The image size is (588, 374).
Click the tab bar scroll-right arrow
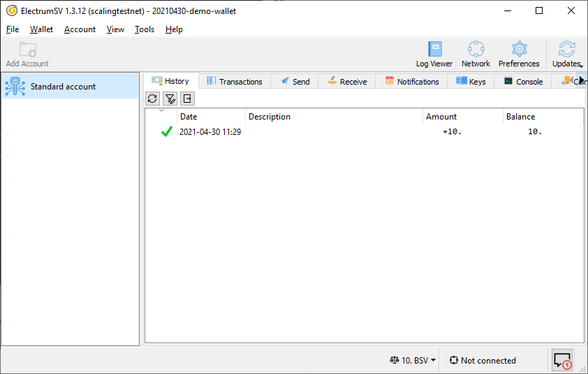581,80
